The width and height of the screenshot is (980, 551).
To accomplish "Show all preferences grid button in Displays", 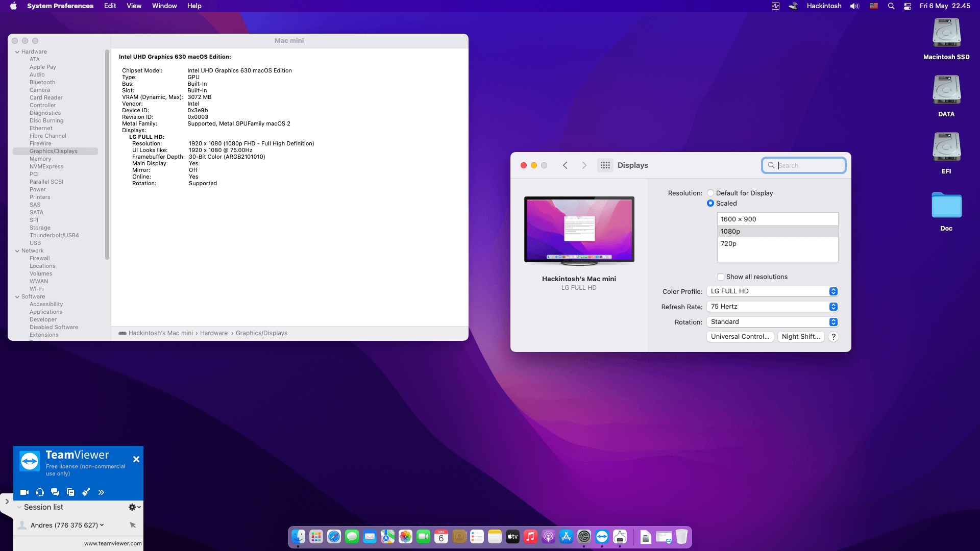I will coord(605,165).
